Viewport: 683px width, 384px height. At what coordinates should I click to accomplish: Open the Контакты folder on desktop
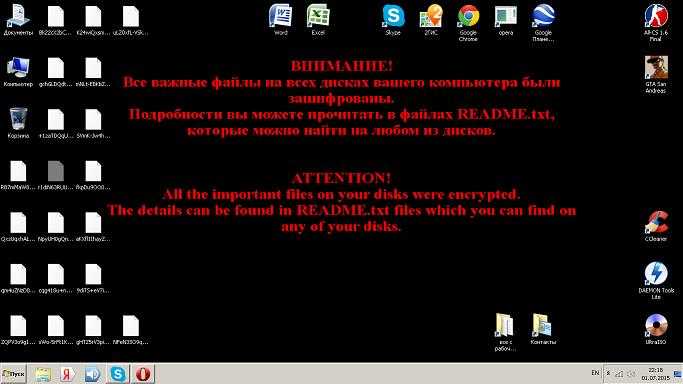click(543, 330)
